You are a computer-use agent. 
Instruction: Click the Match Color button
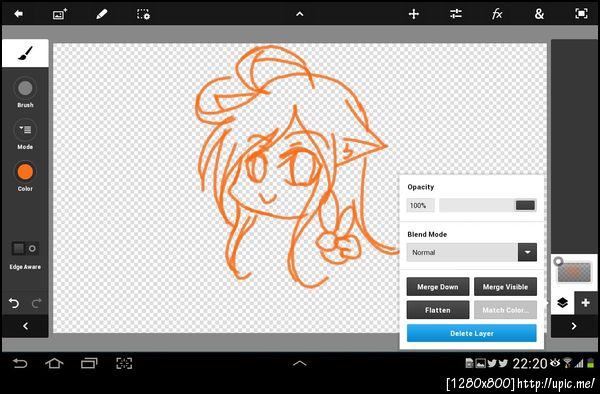505,310
